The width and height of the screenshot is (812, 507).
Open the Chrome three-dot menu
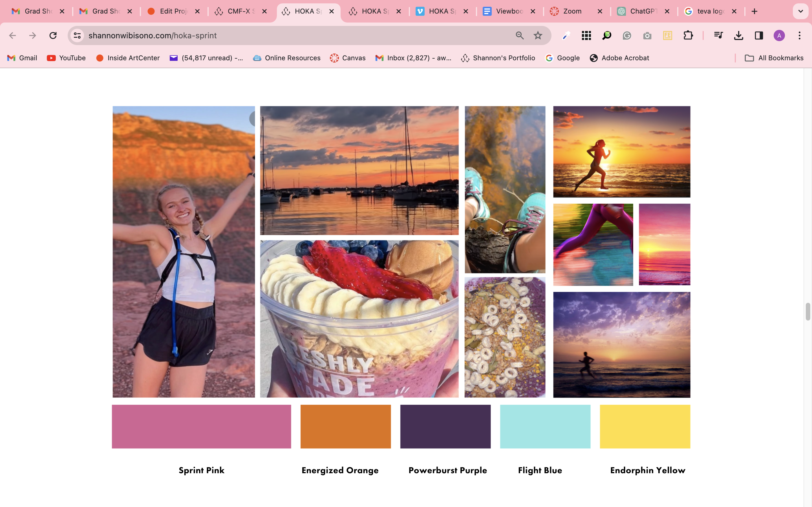pos(799,35)
